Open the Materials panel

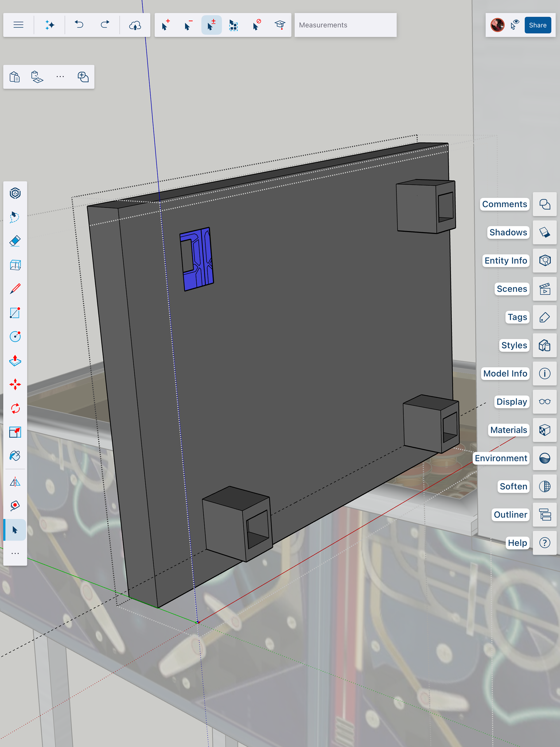pos(545,430)
